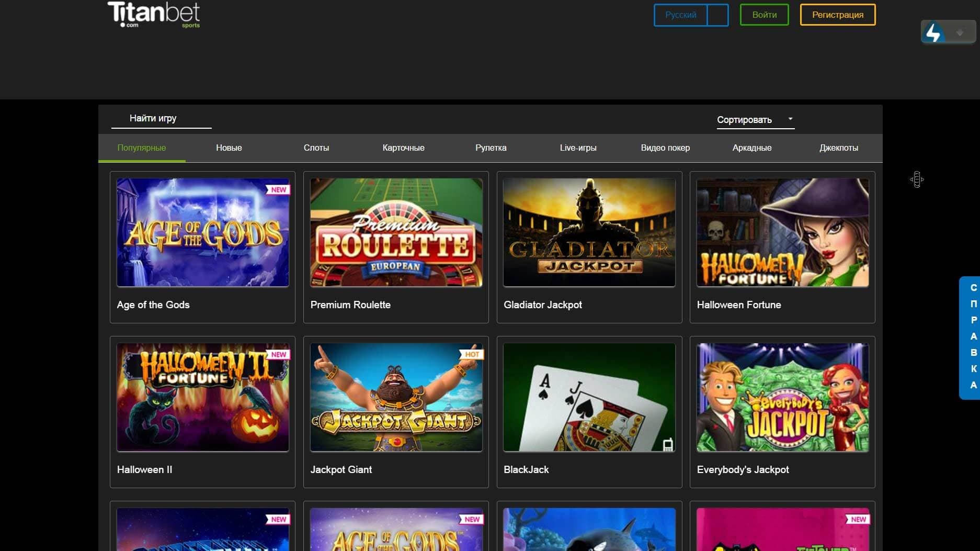The width and height of the screenshot is (980, 551).
Task: Open Everybody's Jackpot game thumbnail
Action: coord(782,397)
